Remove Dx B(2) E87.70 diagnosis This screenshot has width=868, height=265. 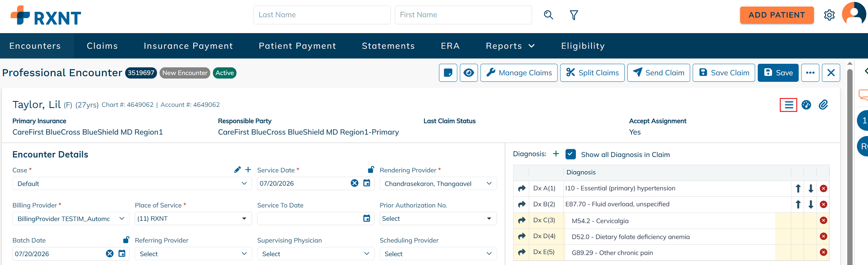click(x=823, y=204)
